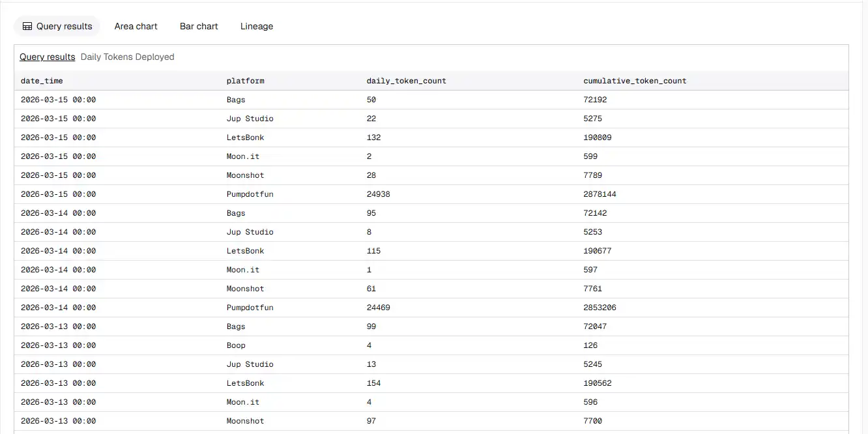This screenshot has width=868, height=434.
Task: Click the 24469 daily token count cell
Action: tap(379, 308)
